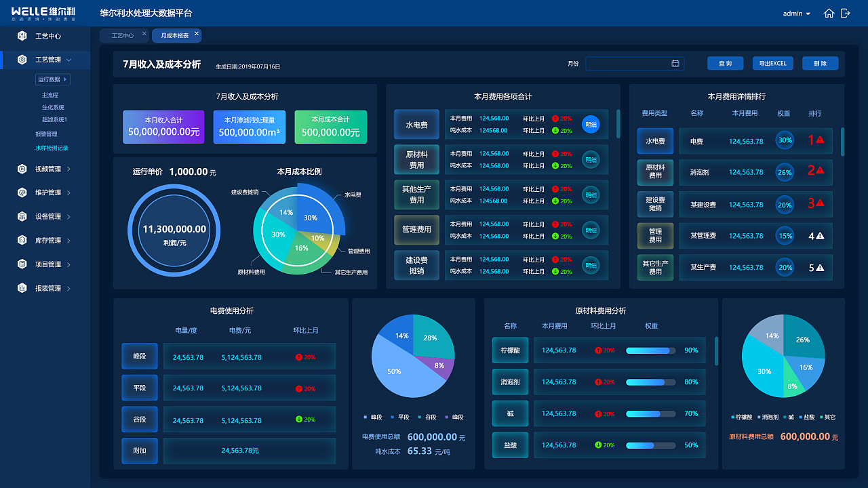868x488 pixels.
Task: Click the 本月成本合计 card
Action: 330,127
